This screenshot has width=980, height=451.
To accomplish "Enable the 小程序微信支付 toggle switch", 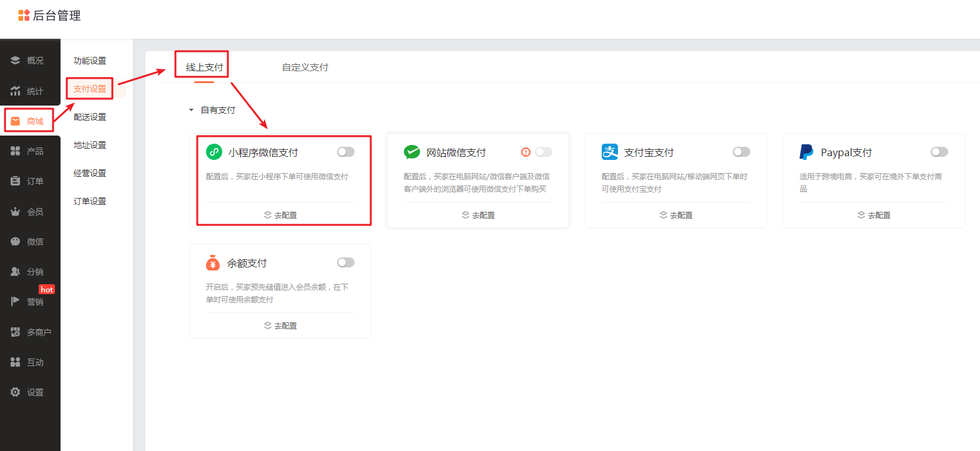I will click(345, 152).
